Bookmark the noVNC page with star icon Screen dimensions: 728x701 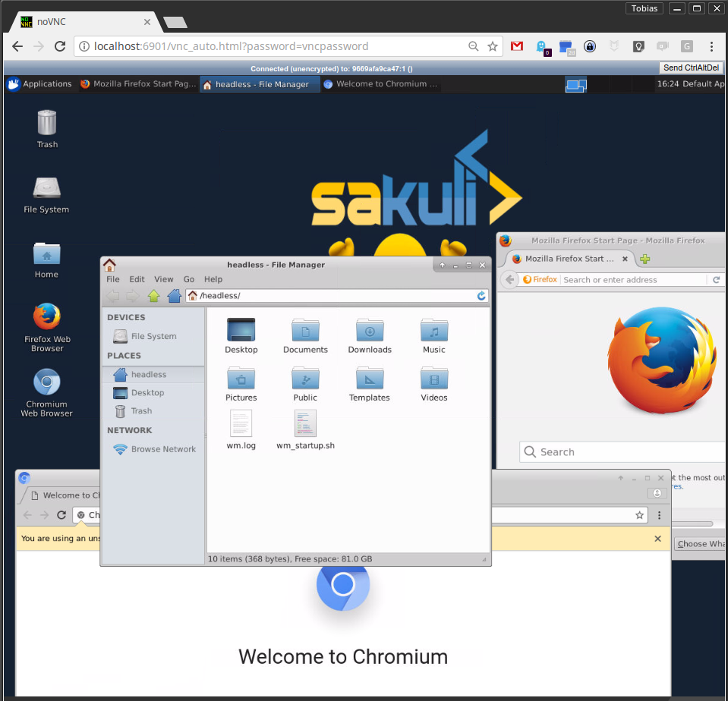click(x=492, y=46)
